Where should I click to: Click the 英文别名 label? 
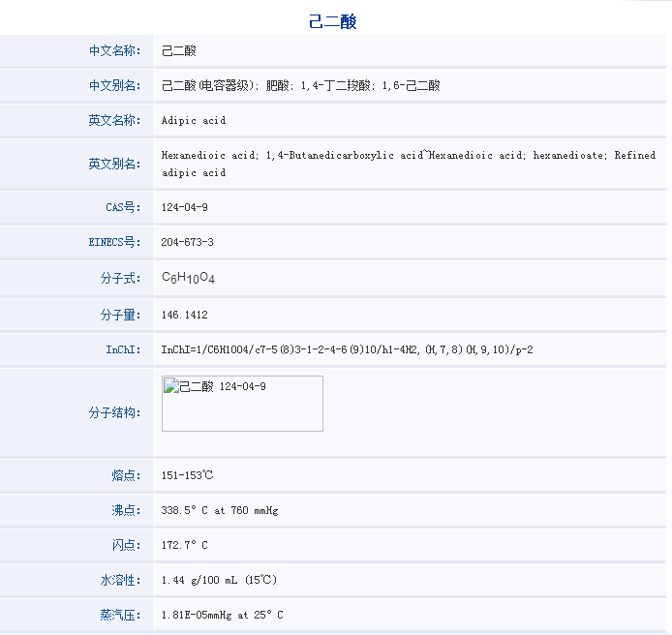114,164
